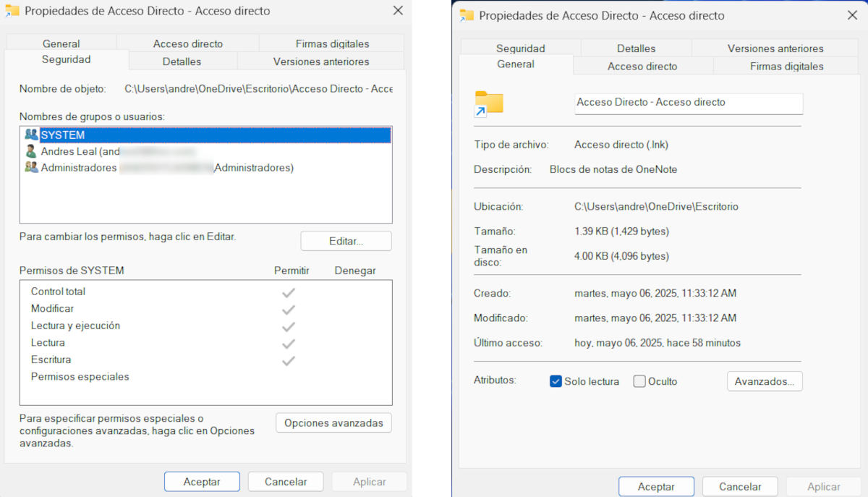
Task: Close the right Propiedades window
Action: [852, 15]
